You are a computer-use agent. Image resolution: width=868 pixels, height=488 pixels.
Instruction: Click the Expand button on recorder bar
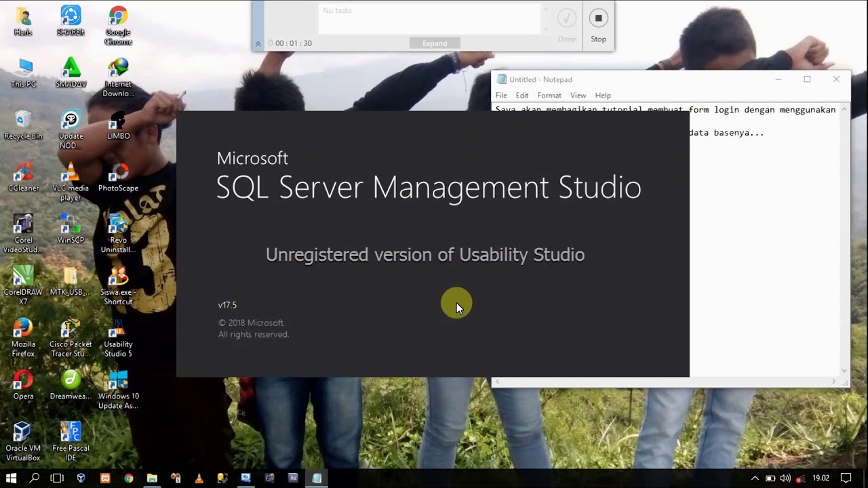point(435,43)
